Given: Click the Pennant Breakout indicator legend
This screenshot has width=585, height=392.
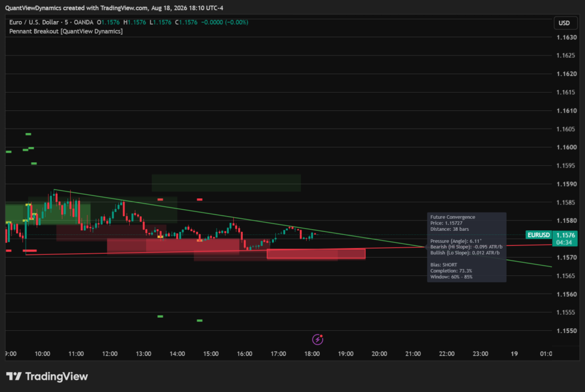Looking at the screenshot, I should tap(66, 31).
